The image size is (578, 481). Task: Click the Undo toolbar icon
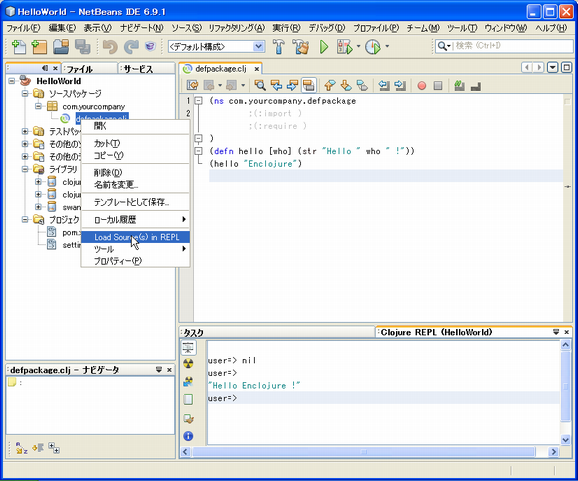(110, 47)
